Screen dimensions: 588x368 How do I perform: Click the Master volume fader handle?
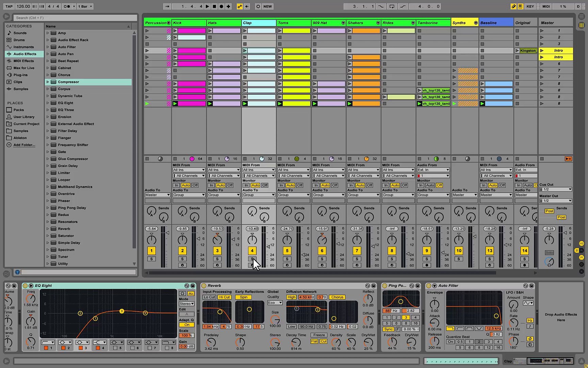pos(565,233)
